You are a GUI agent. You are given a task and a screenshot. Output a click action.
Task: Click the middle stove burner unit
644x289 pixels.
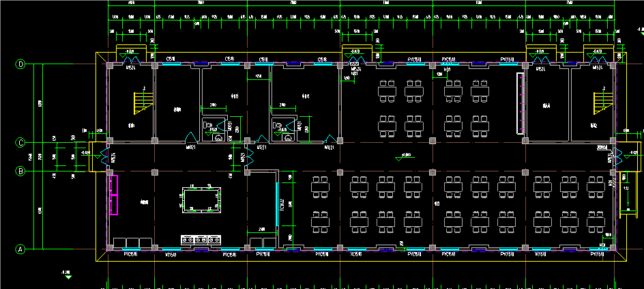tap(201, 239)
